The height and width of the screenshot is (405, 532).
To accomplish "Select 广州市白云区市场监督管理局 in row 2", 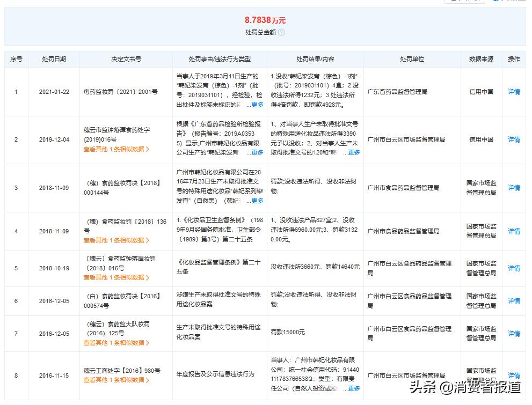I will (x=406, y=139).
